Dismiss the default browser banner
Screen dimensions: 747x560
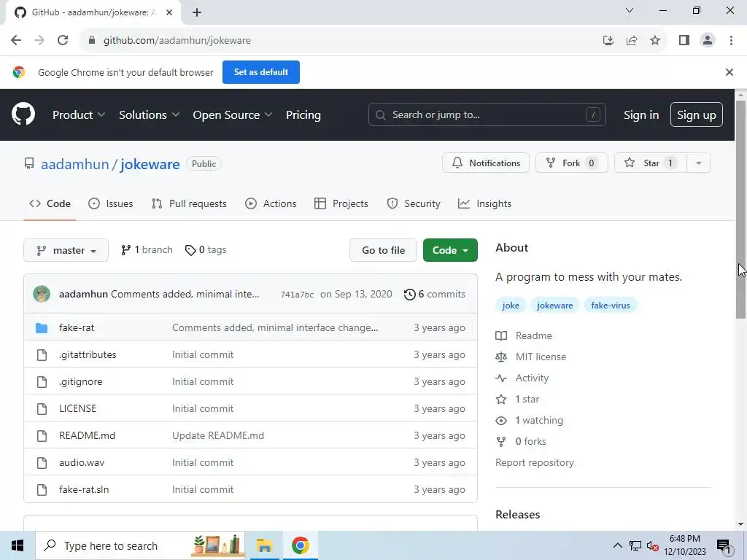click(x=729, y=72)
